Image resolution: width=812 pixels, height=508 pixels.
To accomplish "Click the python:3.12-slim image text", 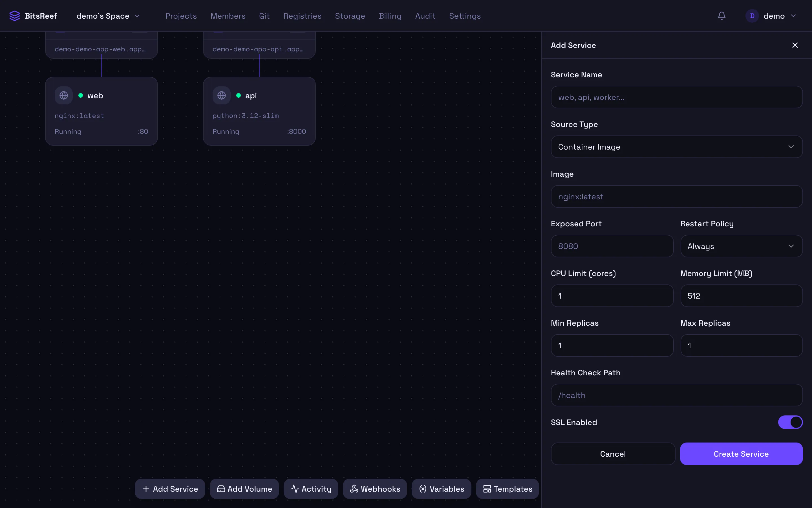I will click(x=246, y=116).
